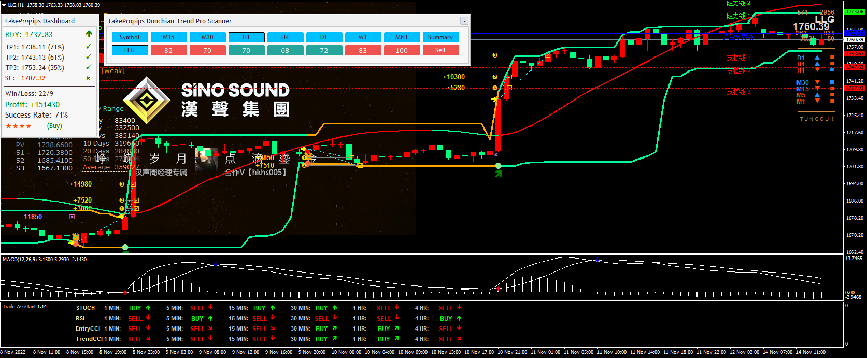868x358 pixels.
Task: Click the RSI 4 HR buy arrow
Action: pos(459,318)
